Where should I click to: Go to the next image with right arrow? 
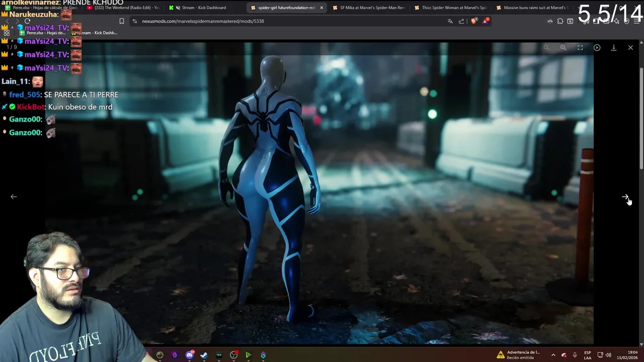click(x=625, y=197)
